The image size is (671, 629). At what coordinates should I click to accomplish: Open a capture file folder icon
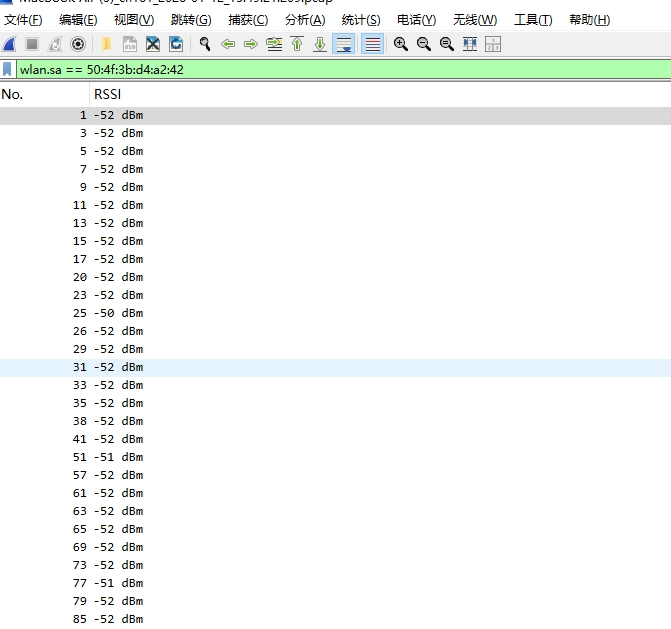click(106, 44)
